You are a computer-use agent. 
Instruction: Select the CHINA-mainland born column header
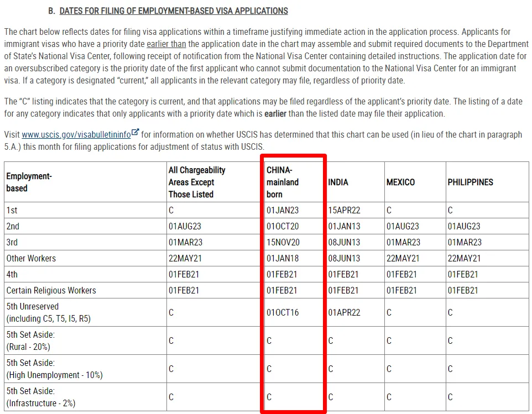point(283,182)
